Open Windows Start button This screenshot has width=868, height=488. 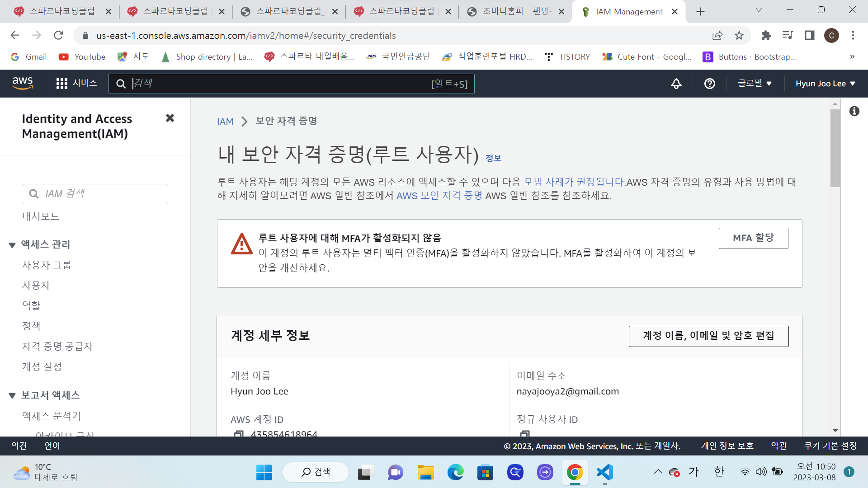(x=264, y=472)
